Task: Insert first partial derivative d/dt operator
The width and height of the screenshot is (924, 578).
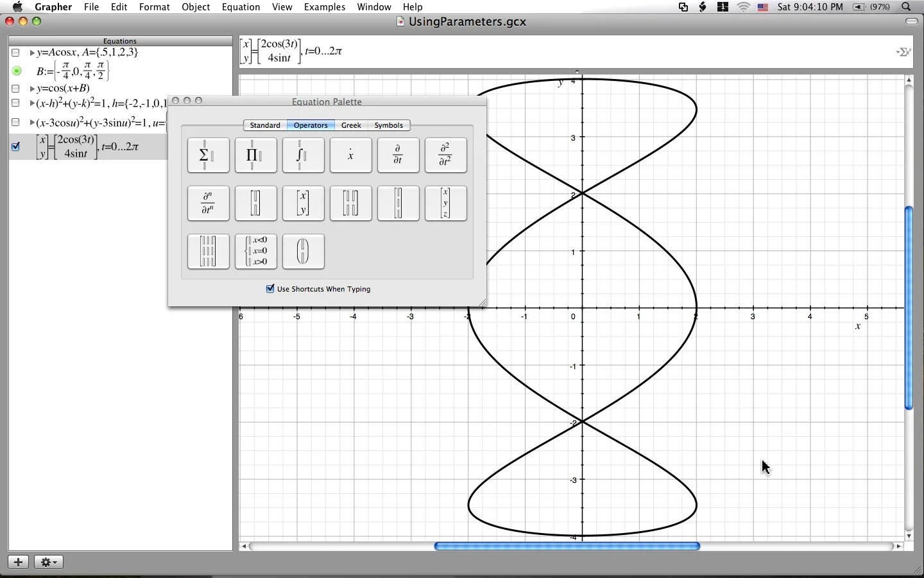Action: click(x=398, y=155)
